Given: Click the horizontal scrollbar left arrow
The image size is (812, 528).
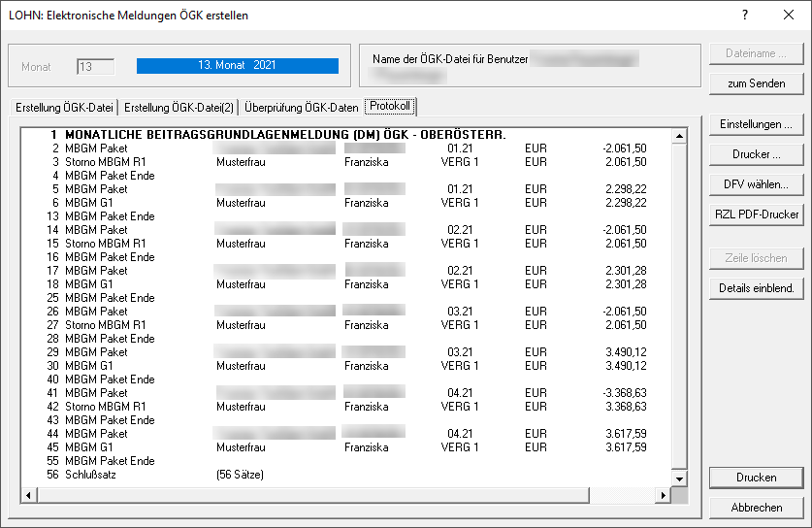Looking at the screenshot, I should coord(28,495).
